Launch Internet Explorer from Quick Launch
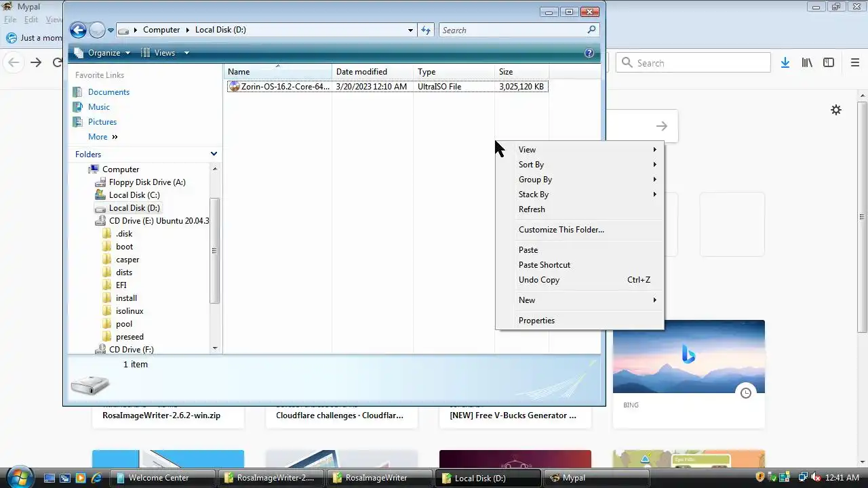Image resolution: width=868 pixels, height=488 pixels. coord(97,478)
